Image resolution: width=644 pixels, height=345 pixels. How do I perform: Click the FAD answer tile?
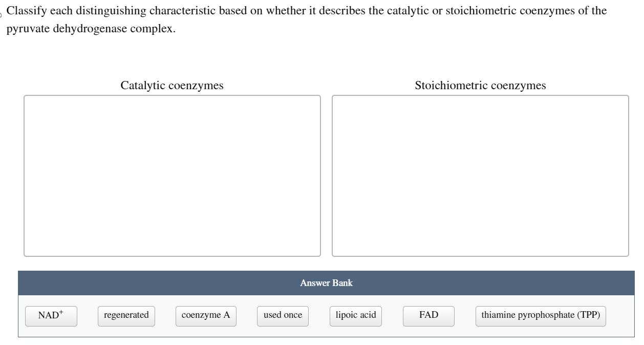[428, 316]
